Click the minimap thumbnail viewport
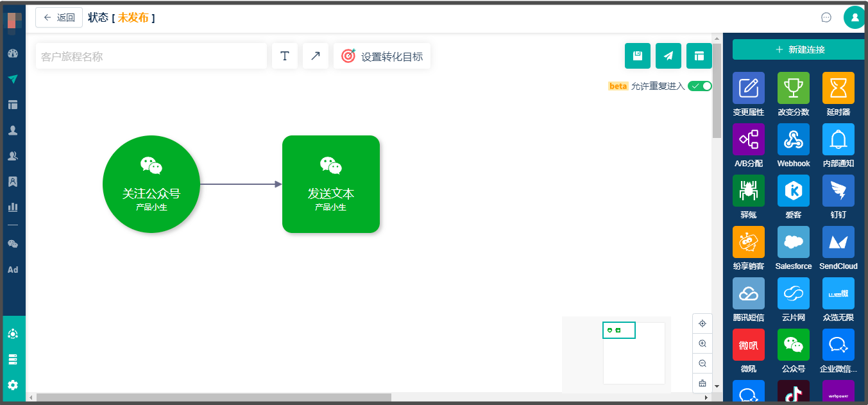The image size is (868, 405). coord(619,330)
